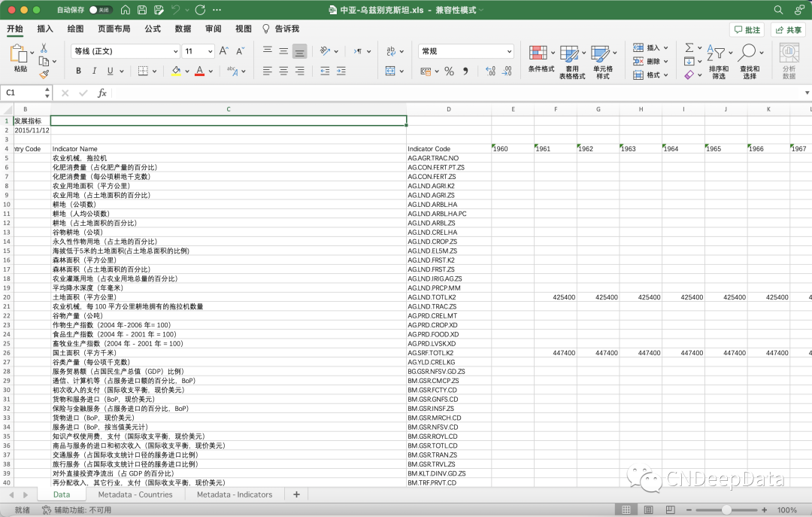Image resolution: width=812 pixels, height=517 pixels.
Task: Open Sort and Filter menu
Action: coord(719,62)
